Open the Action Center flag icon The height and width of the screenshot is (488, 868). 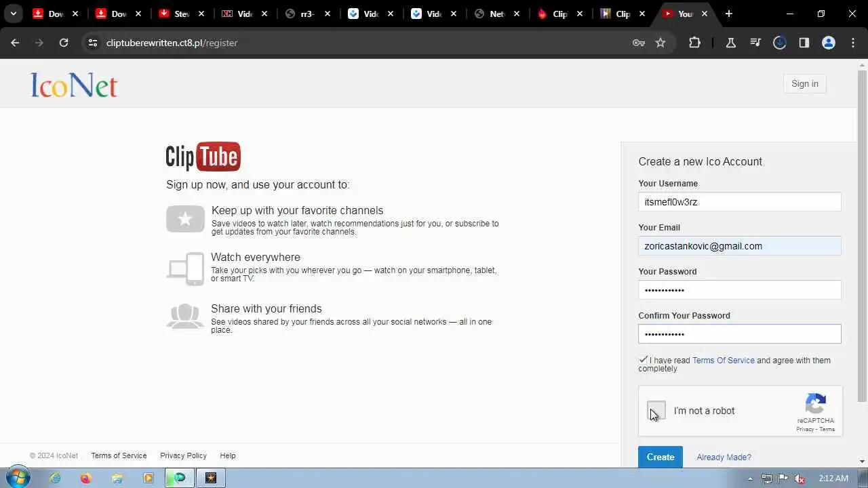[783, 478]
